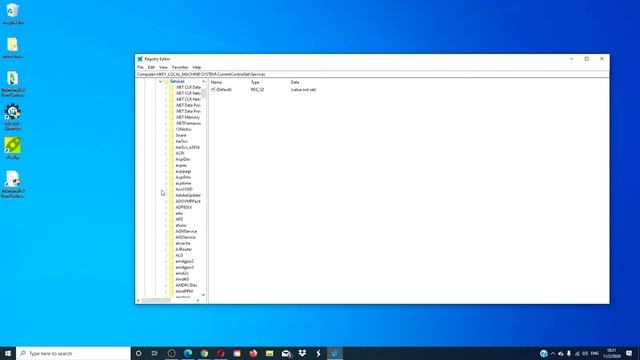Click the Type column header
Viewport: 640px width, 360px height.
tap(255, 82)
